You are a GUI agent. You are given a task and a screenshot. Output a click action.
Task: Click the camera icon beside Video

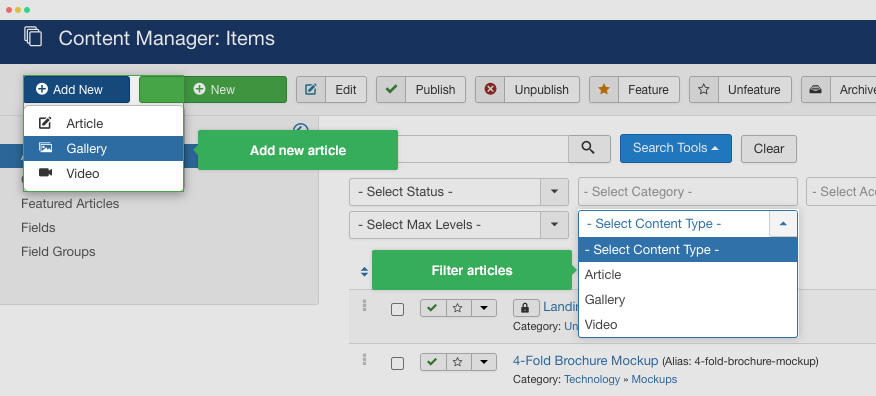click(45, 173)
